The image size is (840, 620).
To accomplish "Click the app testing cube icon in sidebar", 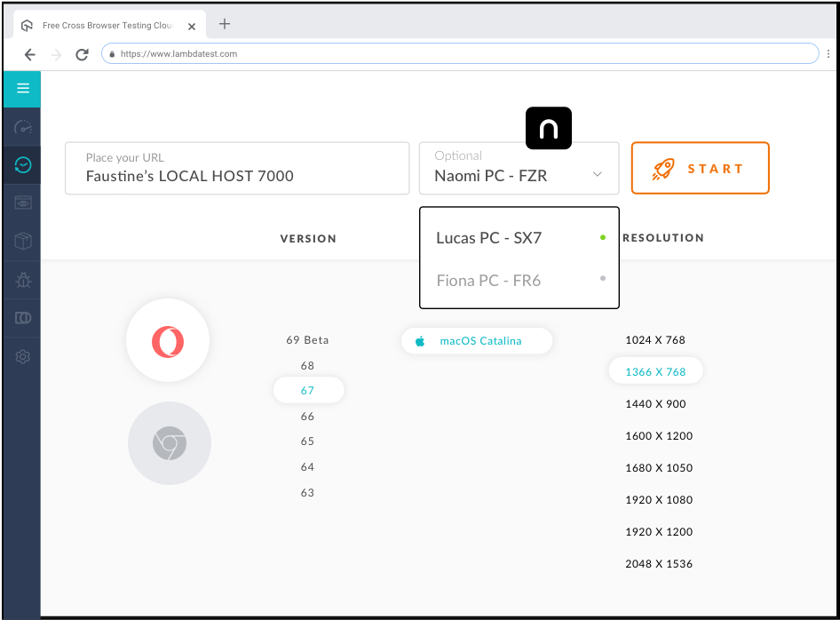I will point(21,240).
